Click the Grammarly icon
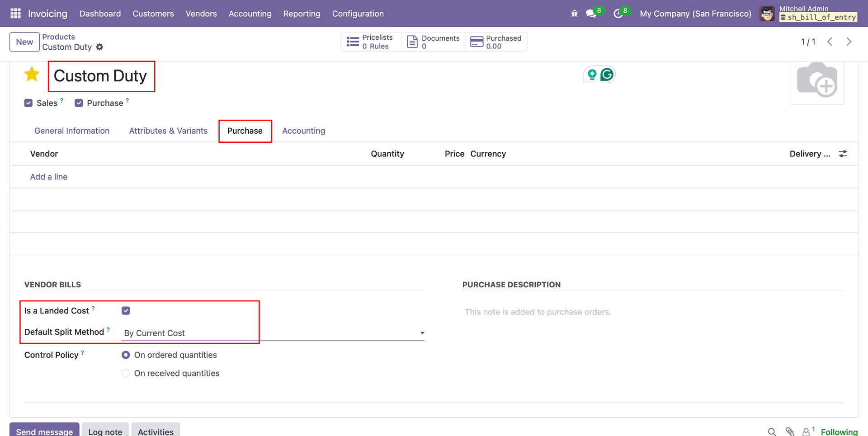 click(x=607, y=75)
